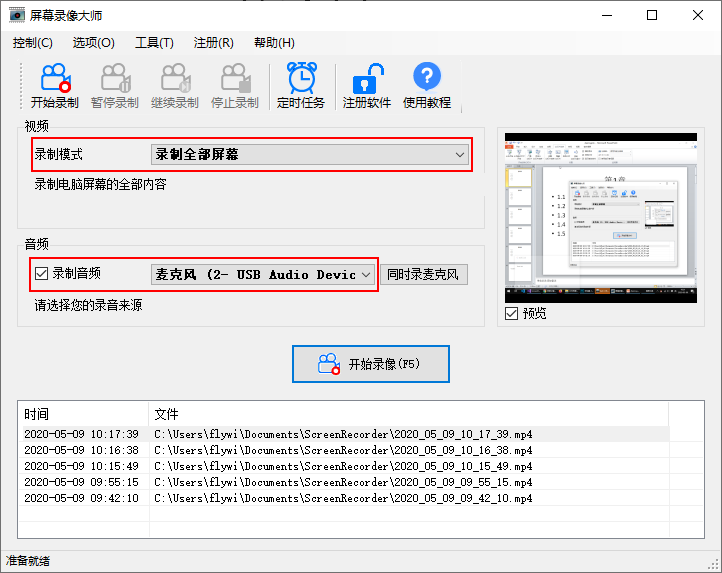Open the 控制(C) menu
This screenshot has width=722, height=573.
tap(33, 43)
